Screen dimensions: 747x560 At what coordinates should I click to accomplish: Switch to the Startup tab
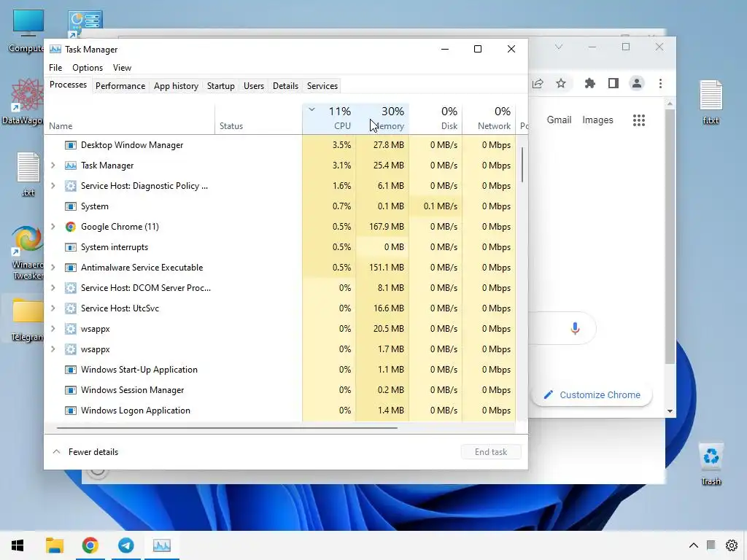[220, 86]
